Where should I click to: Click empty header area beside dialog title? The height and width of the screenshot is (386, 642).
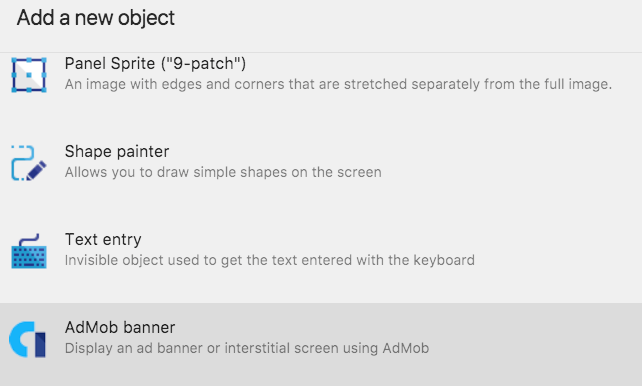point(409,18)
